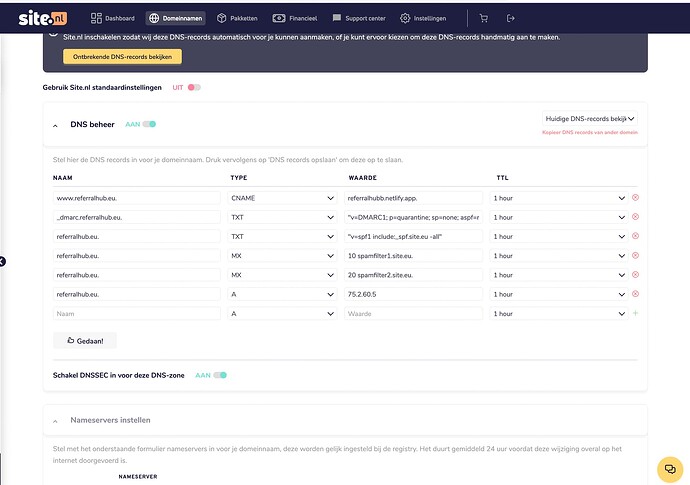Remove the spamfilter2 MX record
690x485 pixels.
point(635,275)
